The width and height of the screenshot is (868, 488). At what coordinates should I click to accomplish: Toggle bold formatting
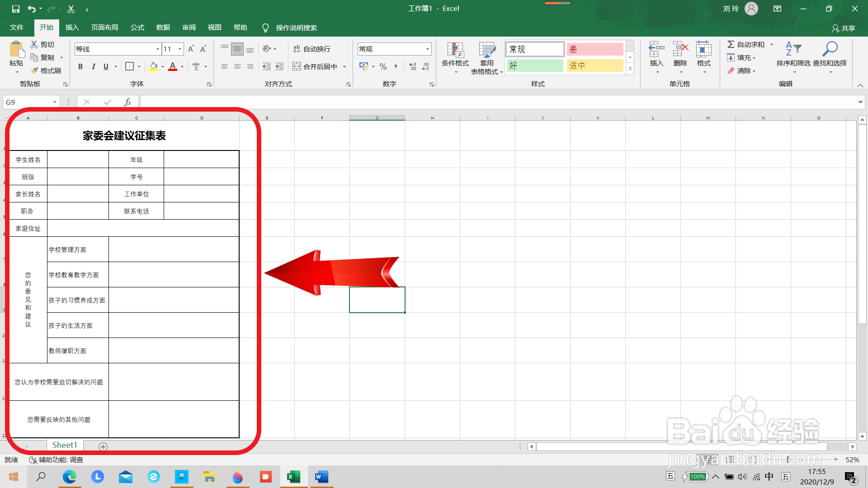(x=80, y=66)
